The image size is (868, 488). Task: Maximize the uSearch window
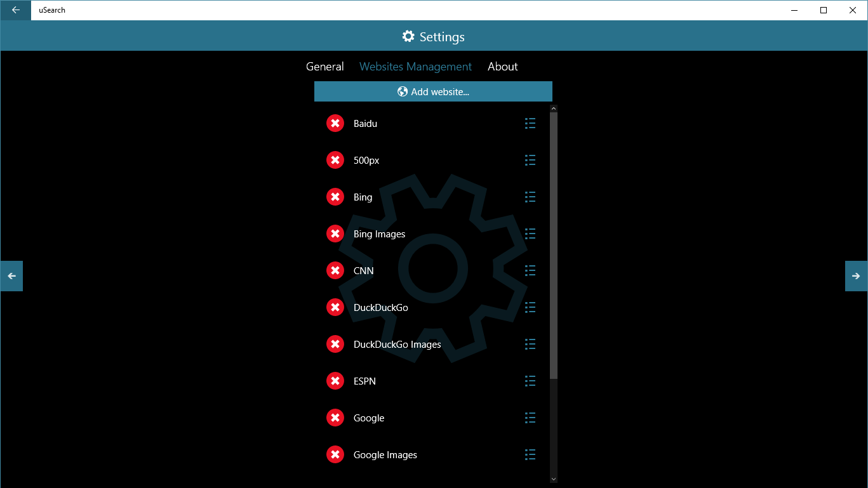point(824,10)
